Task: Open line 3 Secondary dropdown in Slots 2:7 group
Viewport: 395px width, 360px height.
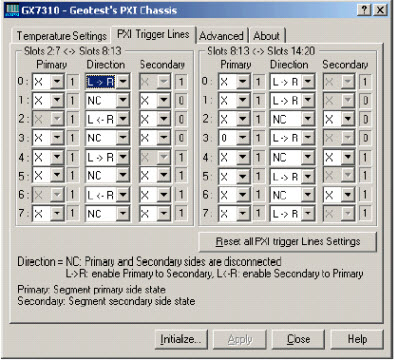Action: click(155, 138)
